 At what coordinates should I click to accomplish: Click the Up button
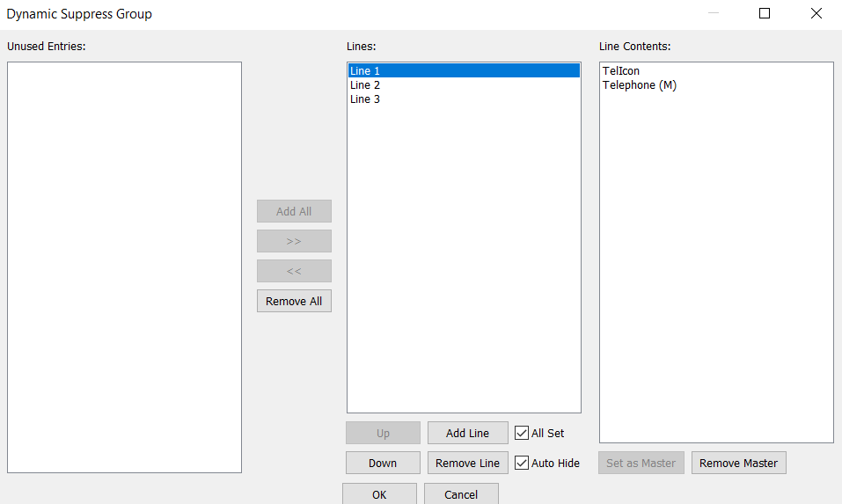(x=383, y=433)
